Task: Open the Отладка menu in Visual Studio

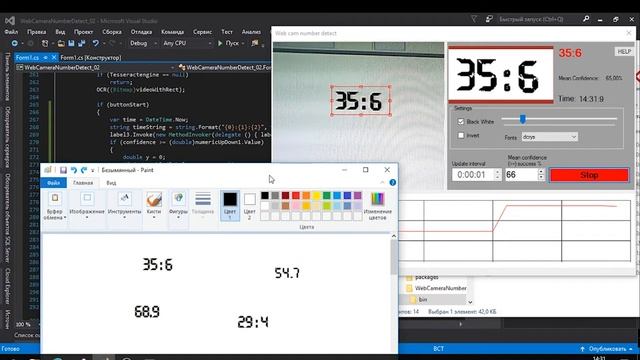Action: tap(141, 31)
